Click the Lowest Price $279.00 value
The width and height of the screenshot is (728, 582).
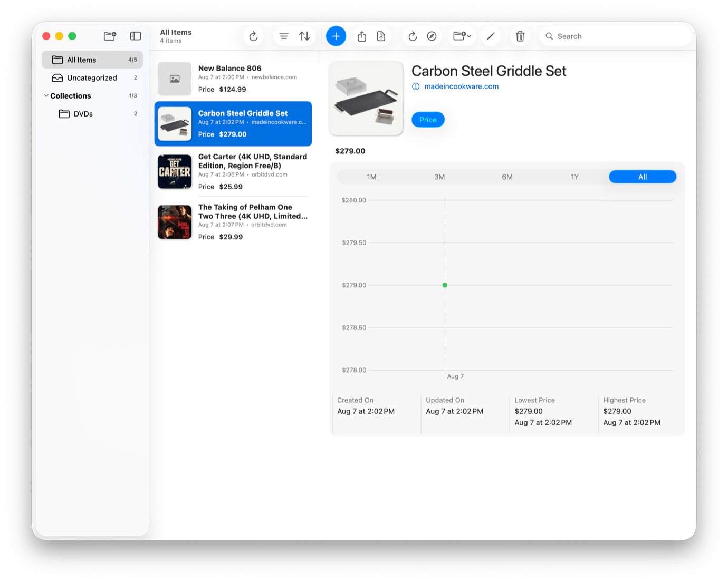[x=529, y=411]
